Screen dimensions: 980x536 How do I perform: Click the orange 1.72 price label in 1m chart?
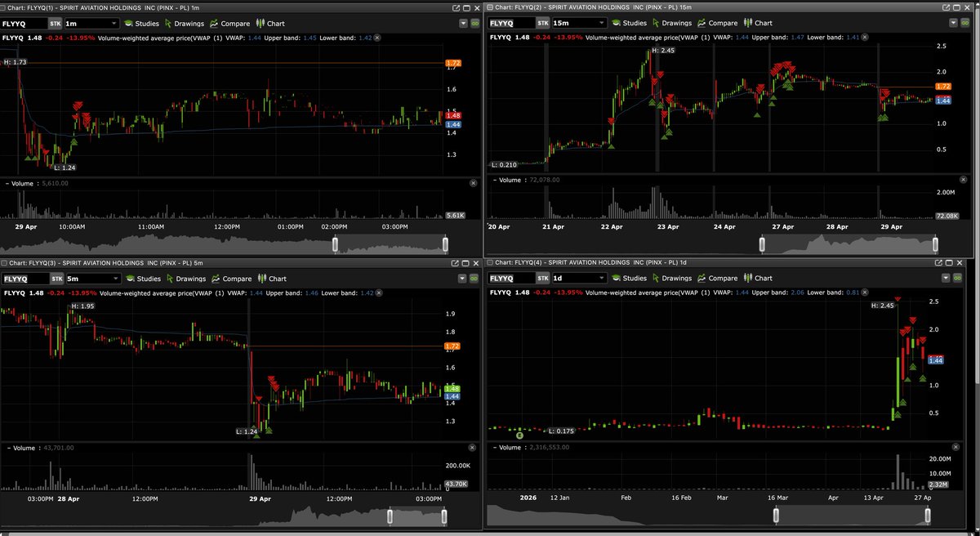[x=453, y=63]
